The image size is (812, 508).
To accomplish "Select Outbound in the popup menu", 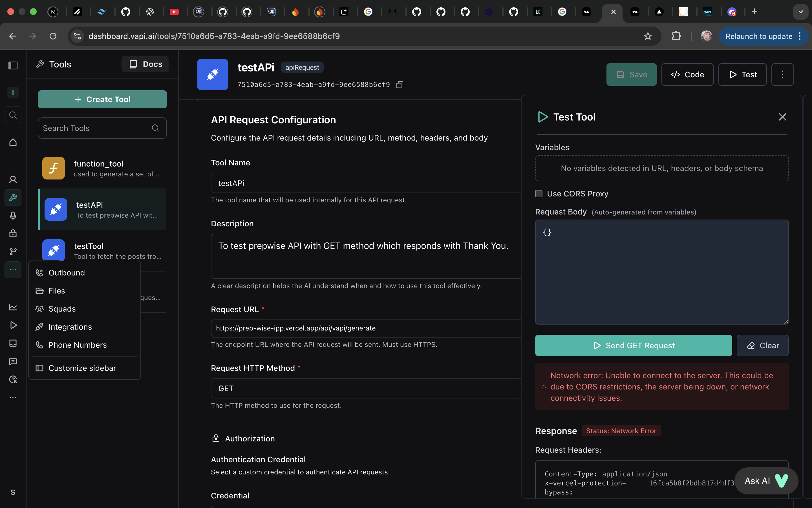I will 85,272.
